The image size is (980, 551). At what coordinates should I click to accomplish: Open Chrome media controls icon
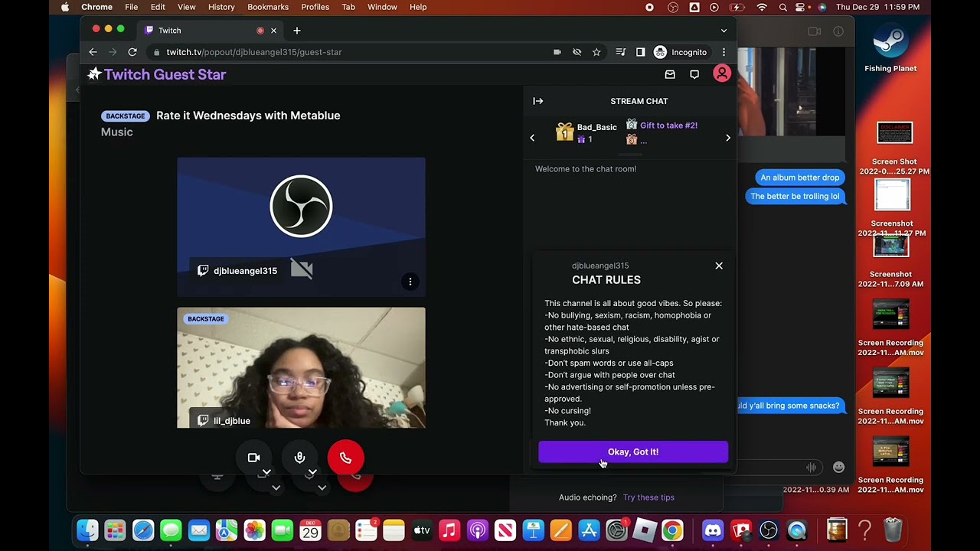[621, 52]
